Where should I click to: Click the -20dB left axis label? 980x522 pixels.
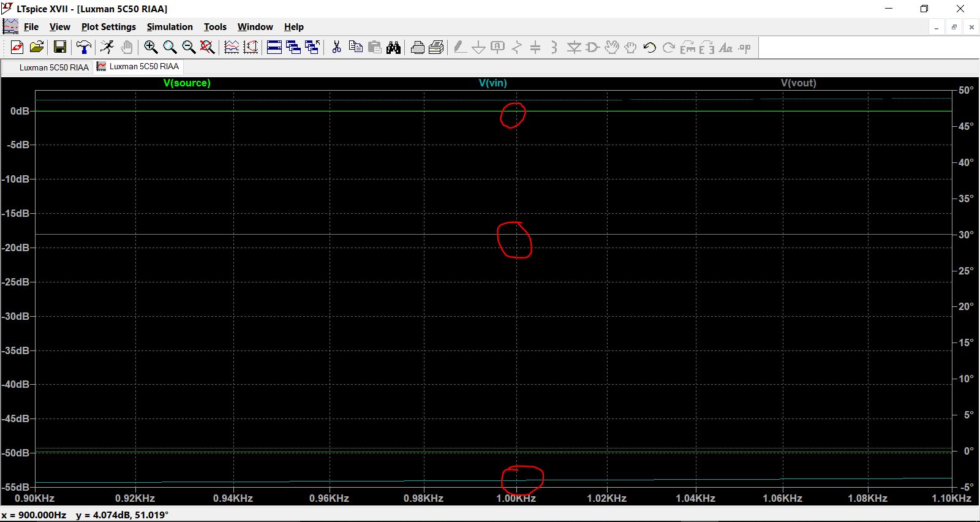[x=16, y=248]
